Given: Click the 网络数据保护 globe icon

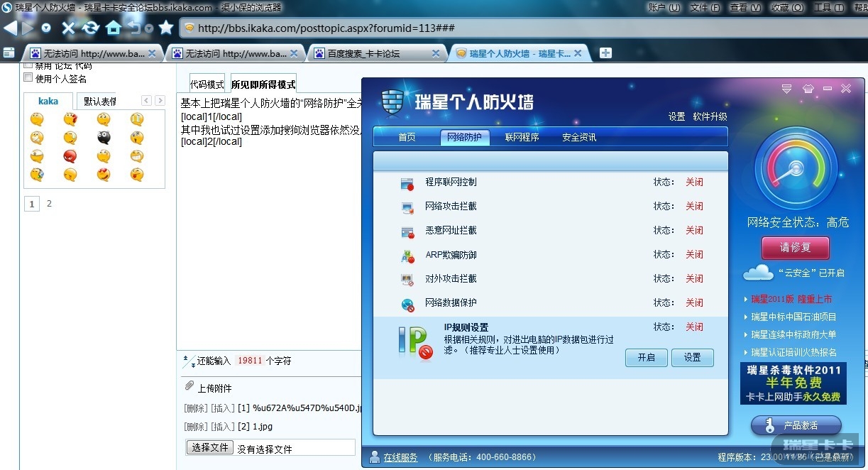Looking at the screenshot, I should [x=407, y=305].
